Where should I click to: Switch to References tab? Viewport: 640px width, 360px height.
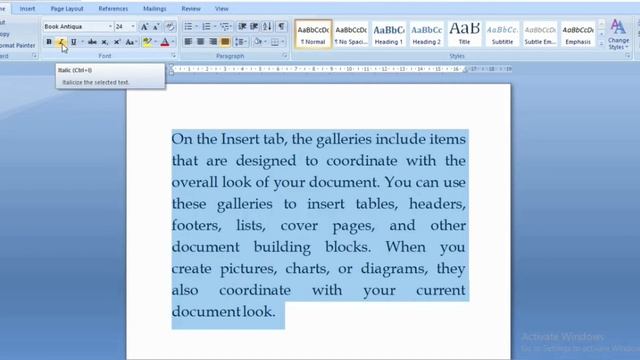click(x=113, y=9)
